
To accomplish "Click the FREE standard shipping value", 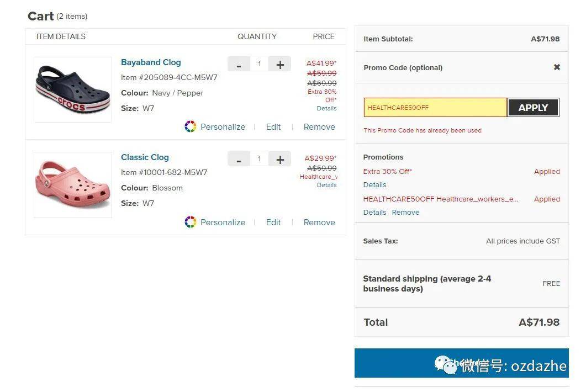I will point(551,284).
